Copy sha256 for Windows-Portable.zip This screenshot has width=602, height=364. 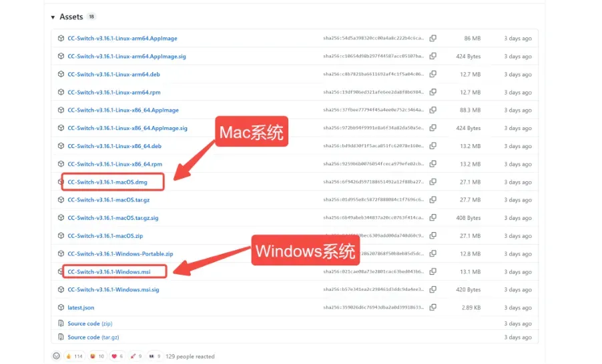coord(433,253)
